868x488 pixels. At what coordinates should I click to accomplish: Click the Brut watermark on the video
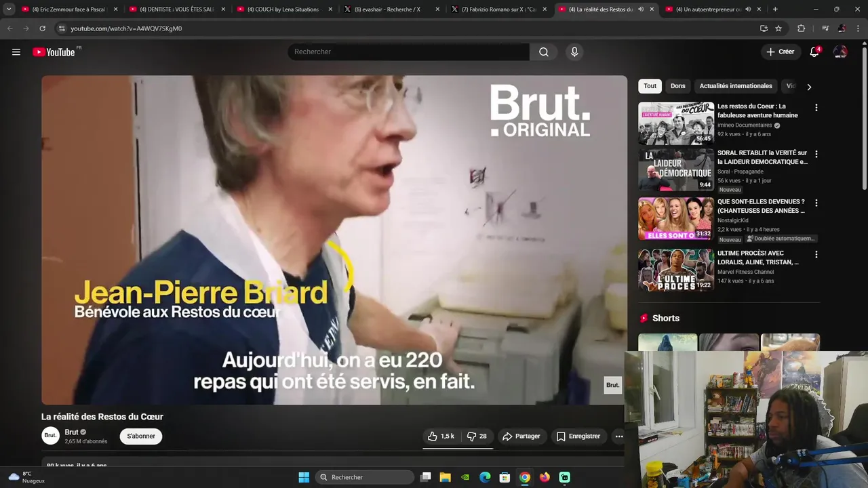612,385
